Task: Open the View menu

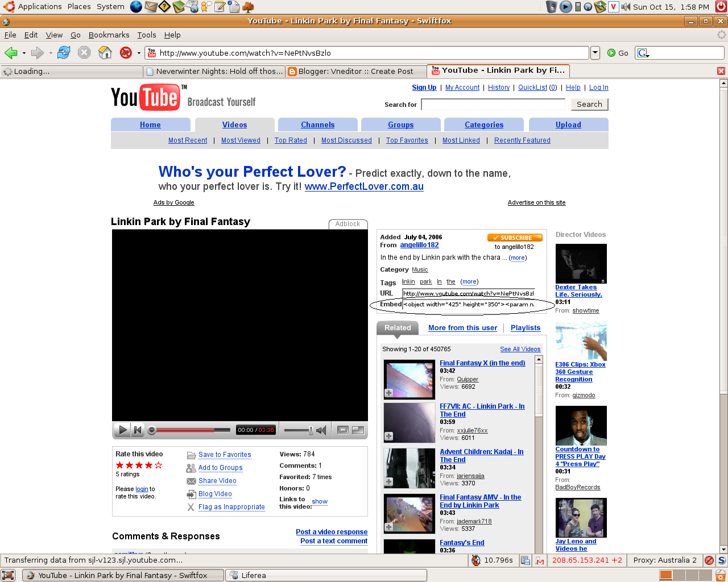Action: [54, 35]
